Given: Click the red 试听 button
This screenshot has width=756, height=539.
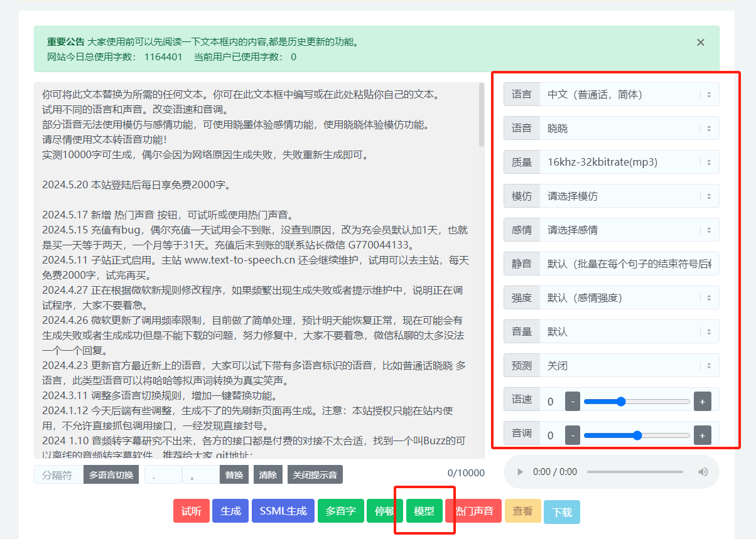Looking at the screenshot, I should tap(191, 511).
